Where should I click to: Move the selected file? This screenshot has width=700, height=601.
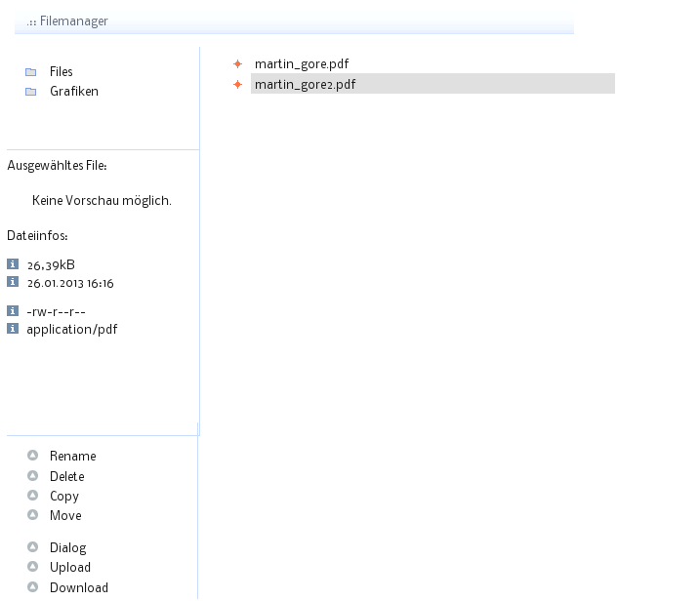[65, 515]
